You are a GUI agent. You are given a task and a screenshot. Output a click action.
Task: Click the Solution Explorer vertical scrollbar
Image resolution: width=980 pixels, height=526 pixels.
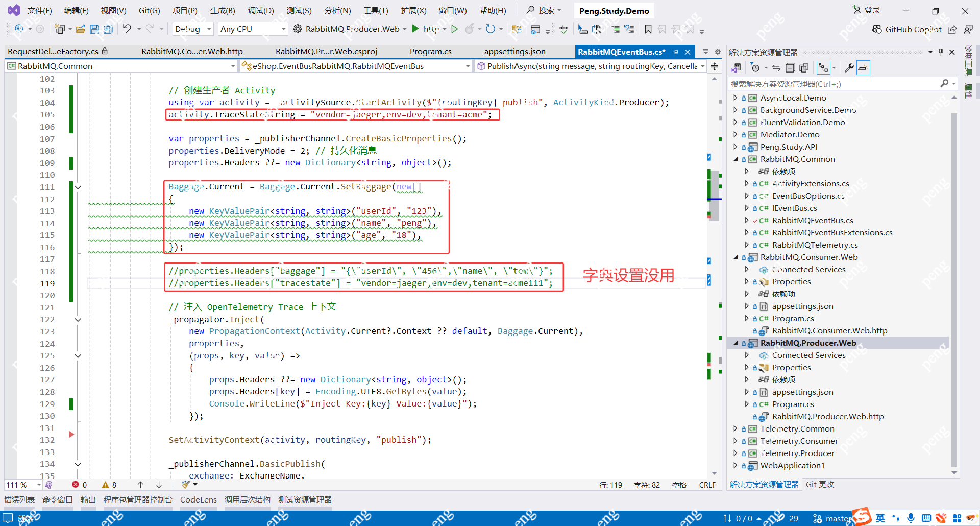pyautogui.click(x=954, y=291)
